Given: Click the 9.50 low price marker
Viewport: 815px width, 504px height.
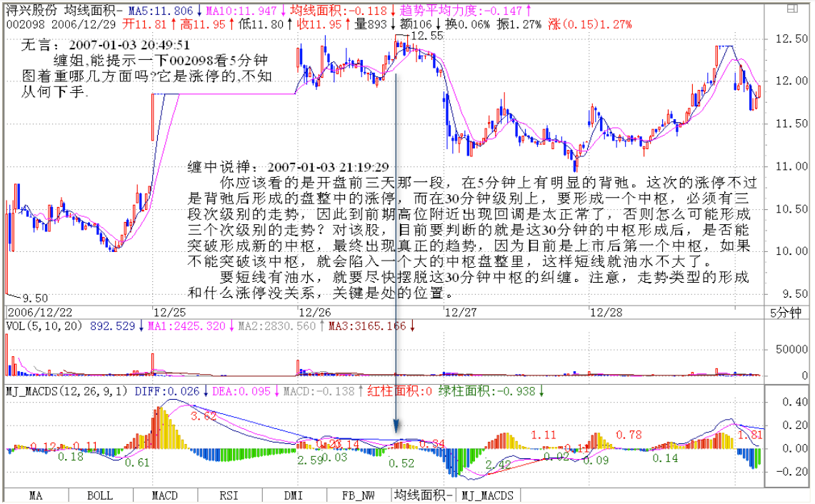Looking at the screenshot, I should coord(35,298).
